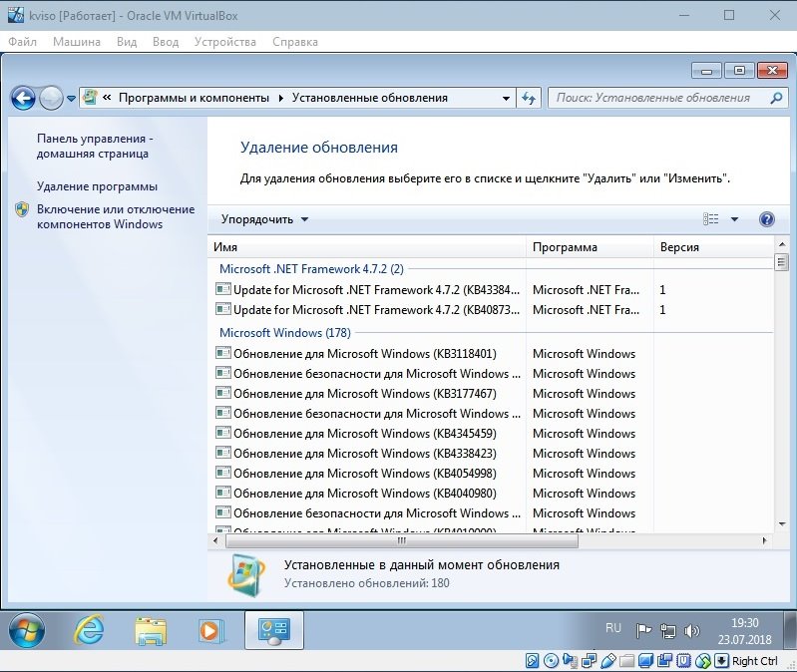
Task: Click the change view icon
Action: 711,219
